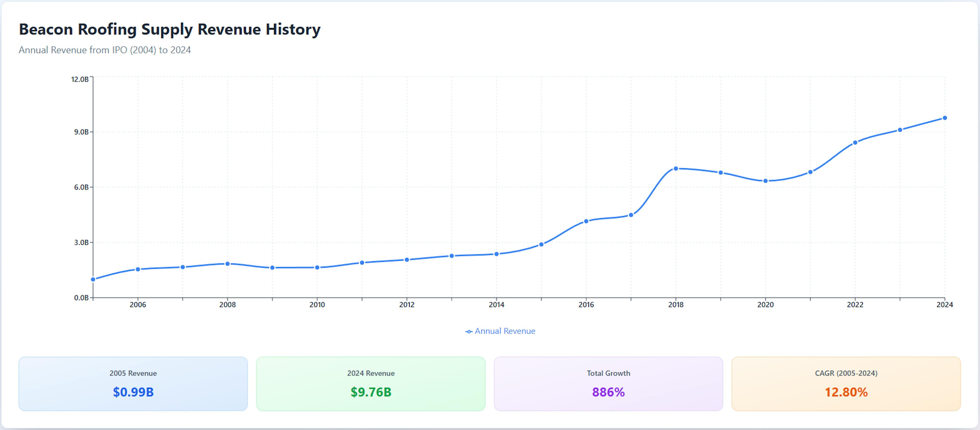Screen dimensions: 980x430
Task: Click the 2006 x-axis tick label
Action: coord(138,305)
